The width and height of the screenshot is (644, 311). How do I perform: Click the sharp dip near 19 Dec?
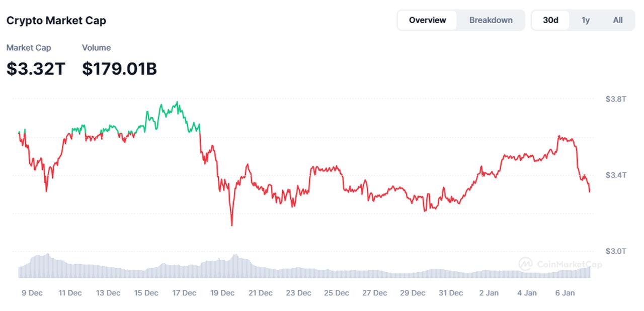point(232,226)
